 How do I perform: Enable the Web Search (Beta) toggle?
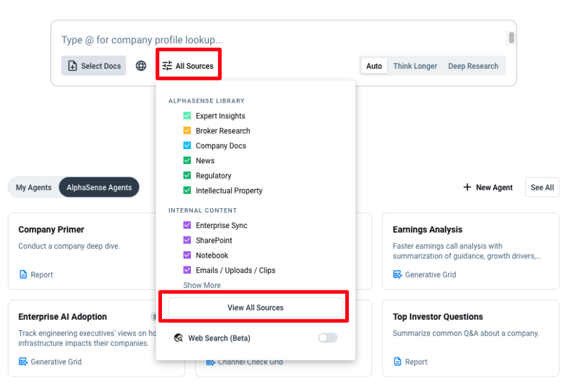tap(327, 338)
